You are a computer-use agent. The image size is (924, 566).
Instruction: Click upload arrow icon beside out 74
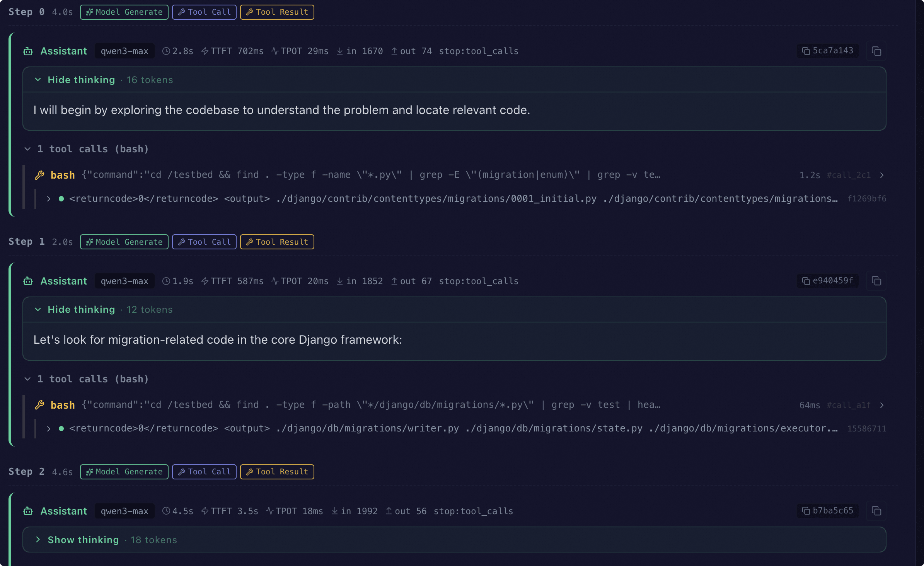click(x=394, y=51)
